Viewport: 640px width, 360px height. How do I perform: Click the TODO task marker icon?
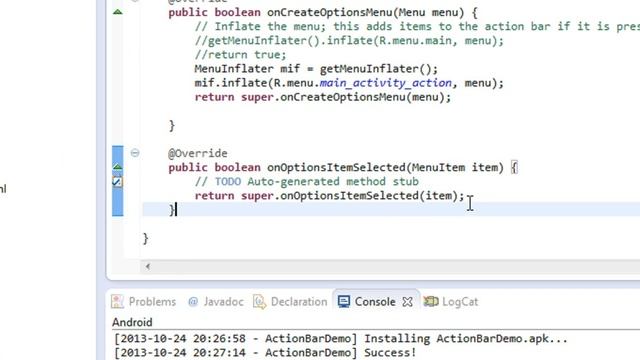click(x=117, y=181)
